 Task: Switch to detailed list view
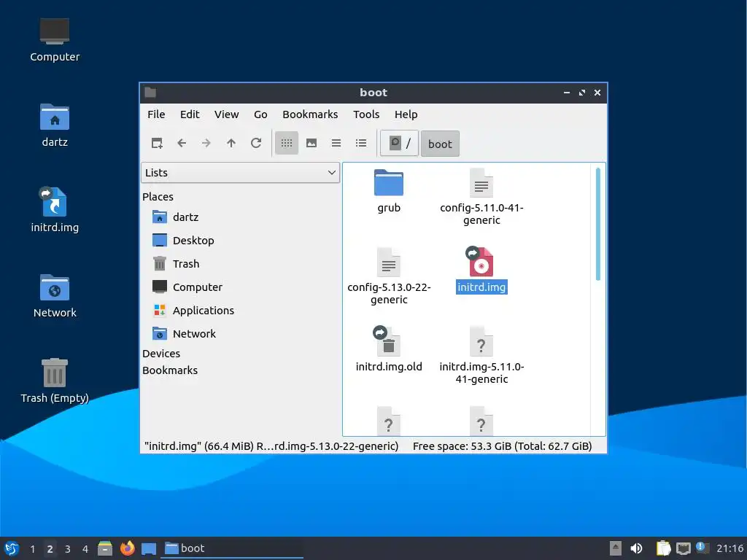pos(361,143)
